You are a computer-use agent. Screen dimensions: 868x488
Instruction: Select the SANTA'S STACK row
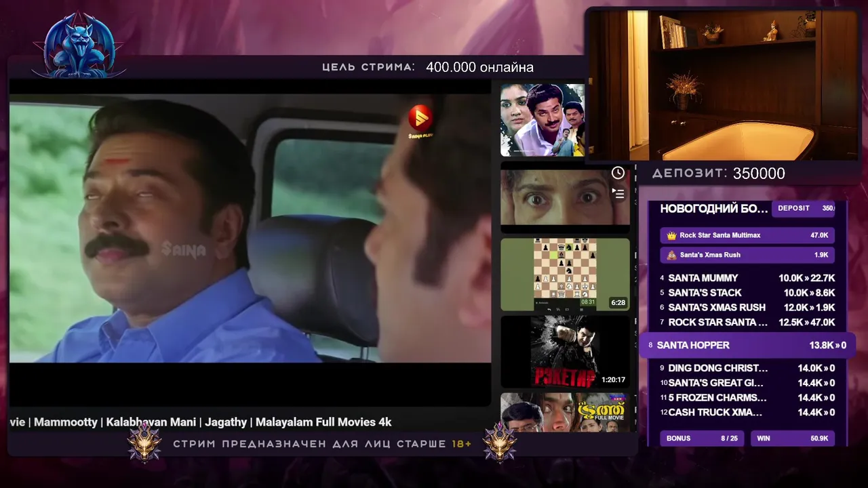coord(747,293)
